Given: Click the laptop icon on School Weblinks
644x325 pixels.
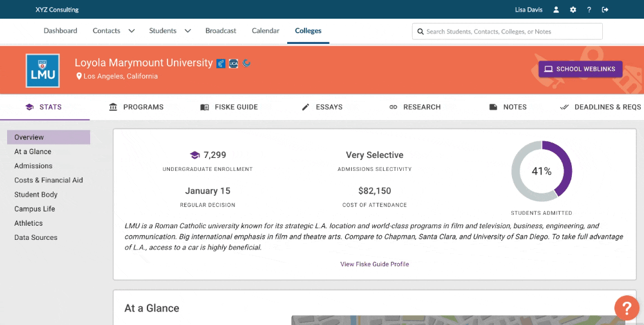Looking at the screenshot, I should 548,69.
